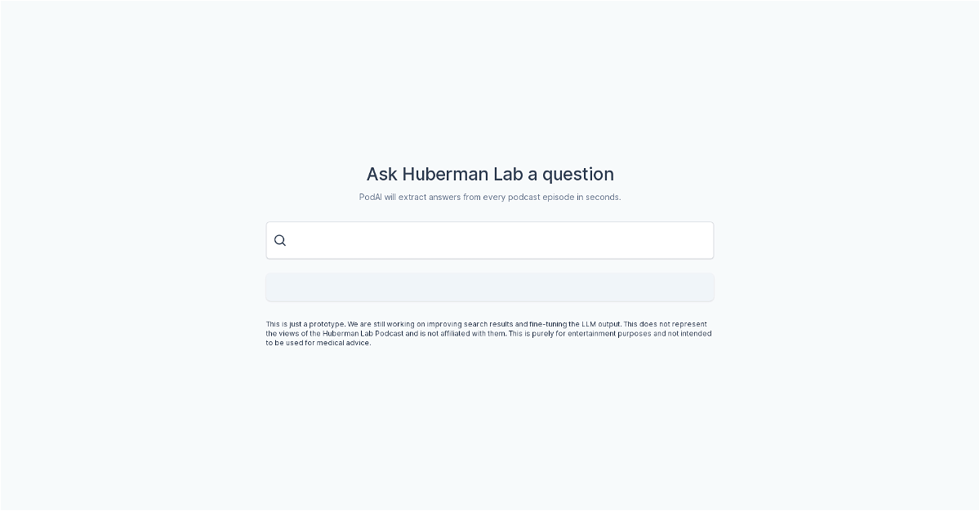Click the prototype disclaimer paragraph
980x511 pixels.
click(488, 333)
